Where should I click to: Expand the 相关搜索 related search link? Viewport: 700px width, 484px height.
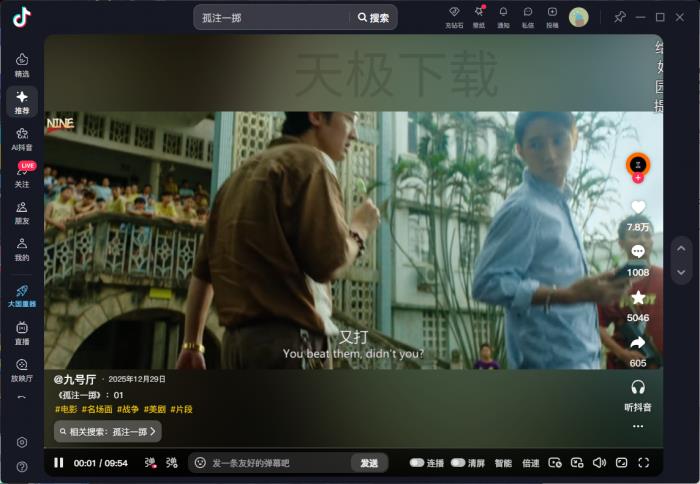[x=107, y=431]
